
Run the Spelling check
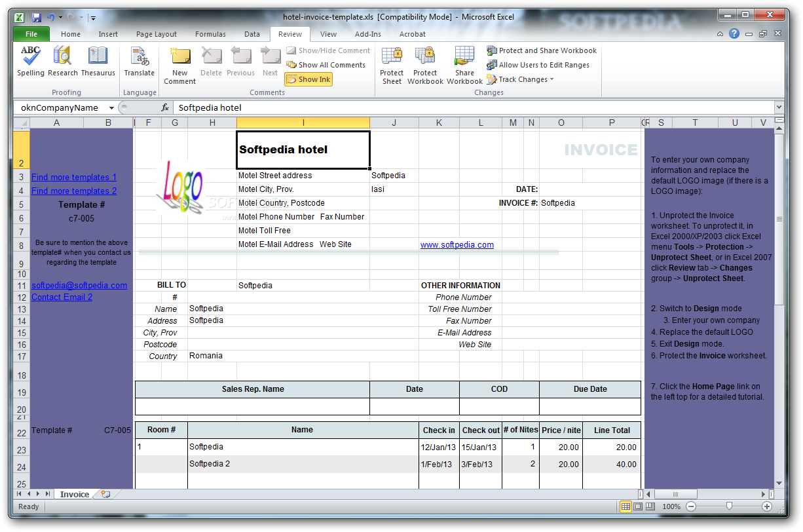click(31, 62)
